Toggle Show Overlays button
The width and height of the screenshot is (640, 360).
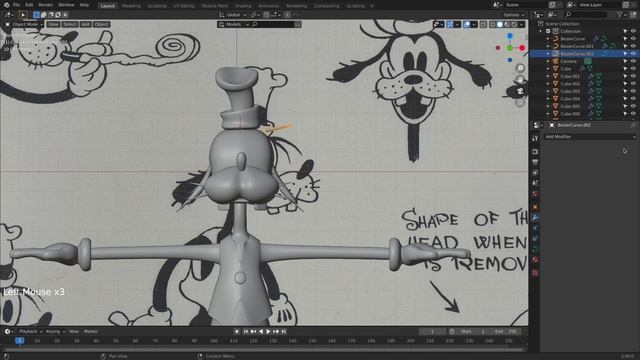click(x=467, y=24)
